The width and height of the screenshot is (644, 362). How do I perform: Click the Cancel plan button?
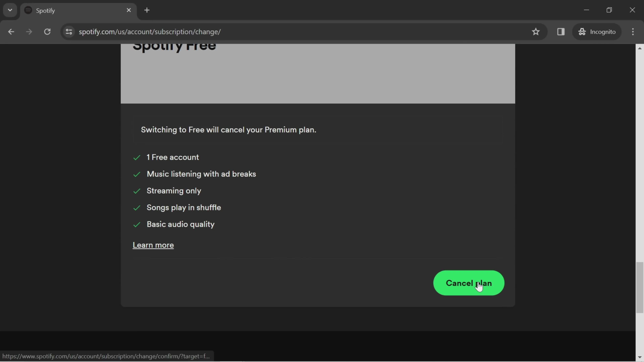[468, 283]
